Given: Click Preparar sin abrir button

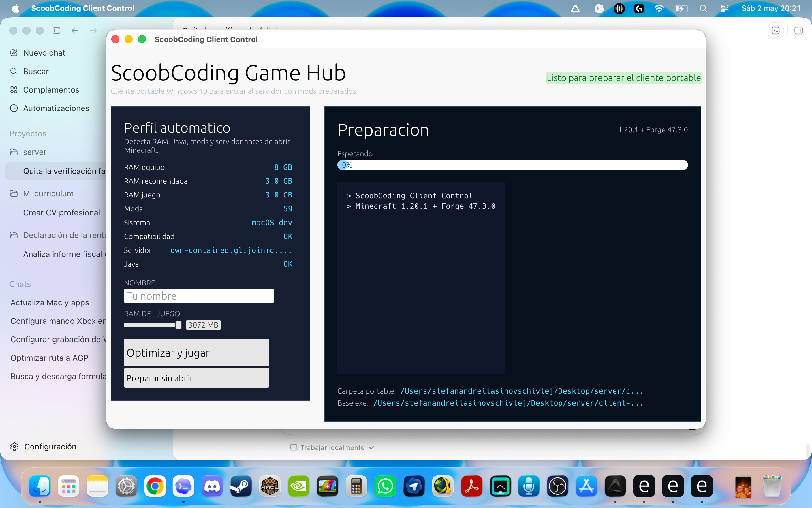Looking at the screenshot, I should click(197, 378).
